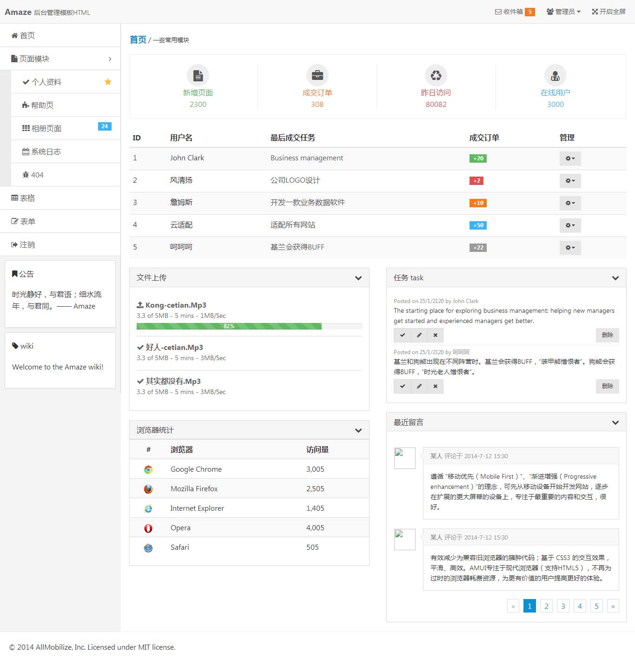Click 注销 to log out
The width and height of the screenshot is (635, 672).
(x=60, y=244)
